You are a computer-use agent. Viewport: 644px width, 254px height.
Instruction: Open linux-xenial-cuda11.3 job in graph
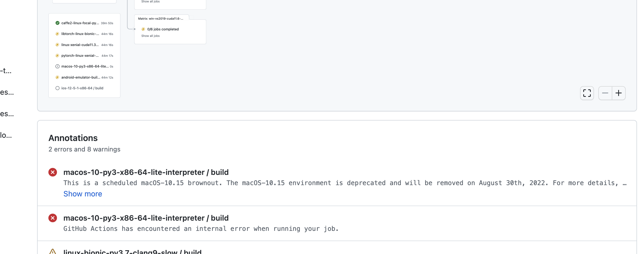coord(80,45)
